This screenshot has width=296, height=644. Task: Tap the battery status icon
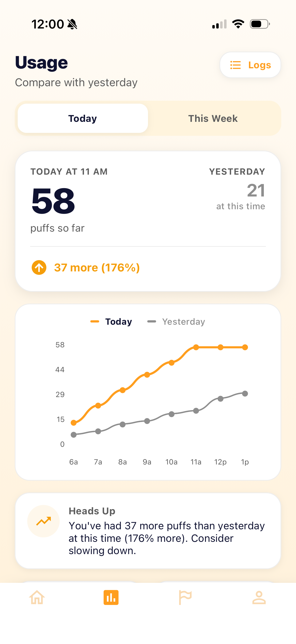(x=259, y=24)
